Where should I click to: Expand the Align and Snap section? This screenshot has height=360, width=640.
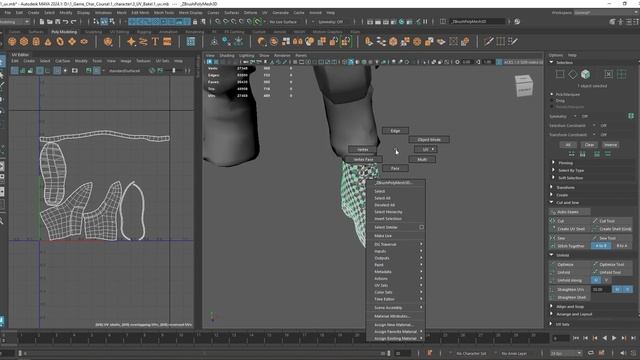tap(569, 306)
